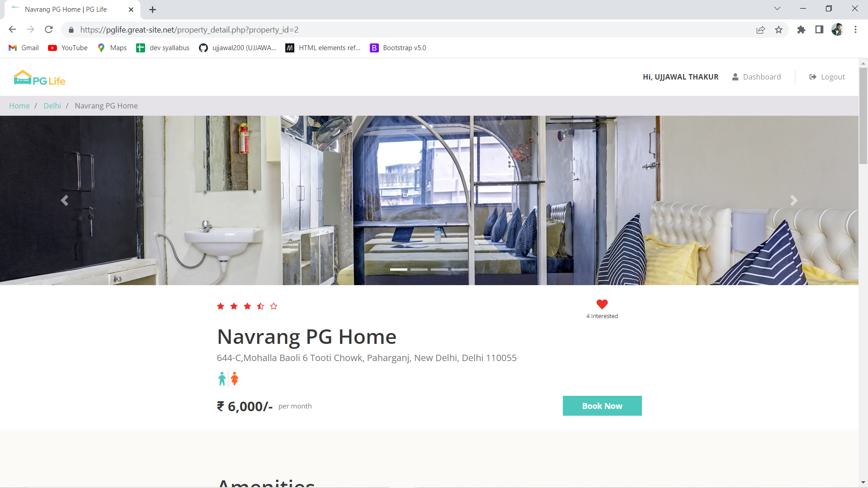
Task: Select the second carousel slide indicator
Action: tap(419, 269)
